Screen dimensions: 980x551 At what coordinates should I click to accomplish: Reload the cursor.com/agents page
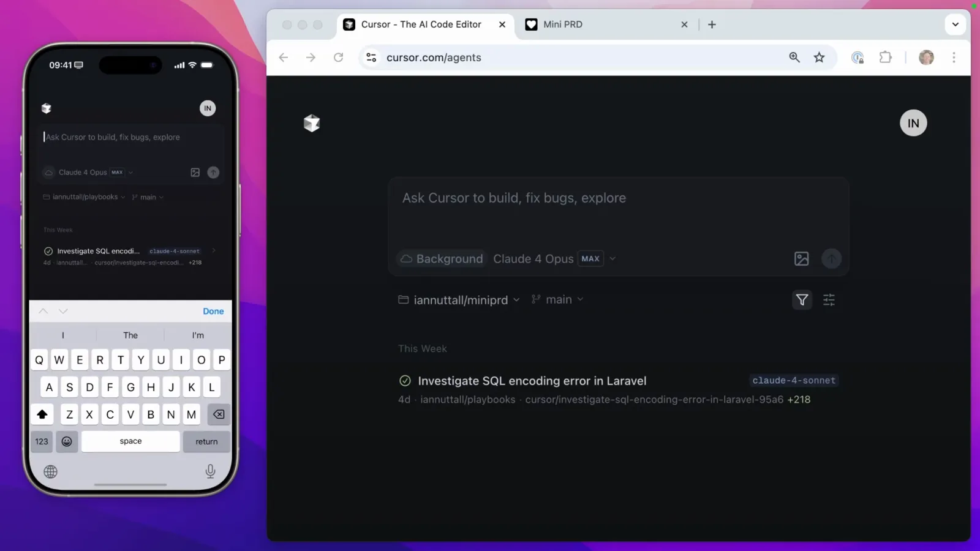pos(338,58)
